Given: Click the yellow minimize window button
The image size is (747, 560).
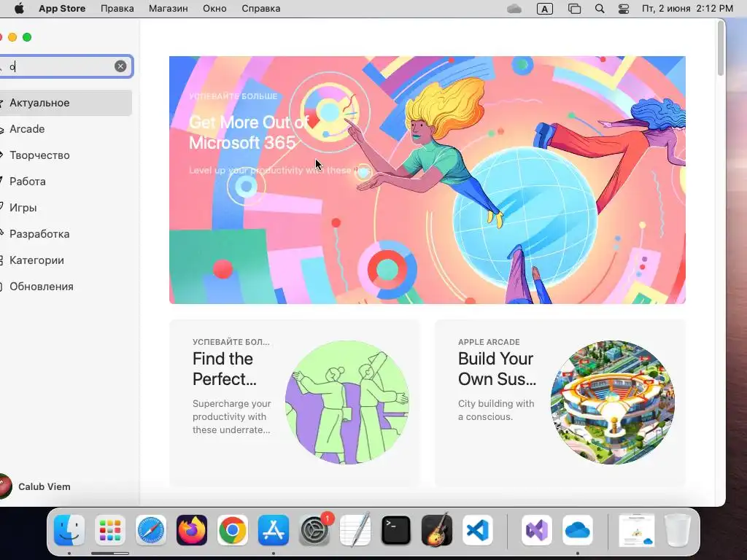Looking at the screenshot, I should click(13, 37).
